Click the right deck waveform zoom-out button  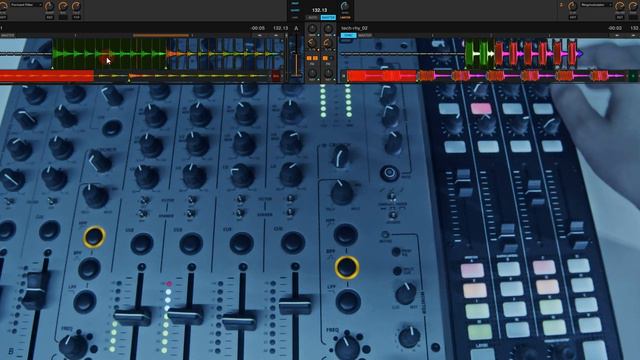pyautogui.click(x=616, y=36)
